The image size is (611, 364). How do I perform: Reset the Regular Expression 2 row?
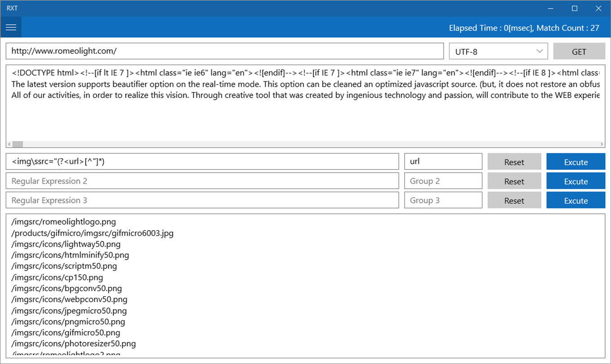pos(514,181)
